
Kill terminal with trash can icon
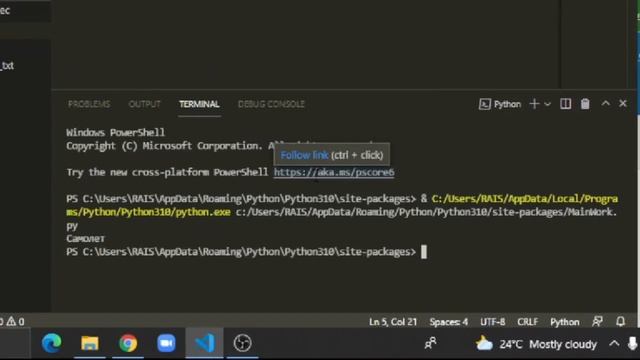[x=585, y=104]
